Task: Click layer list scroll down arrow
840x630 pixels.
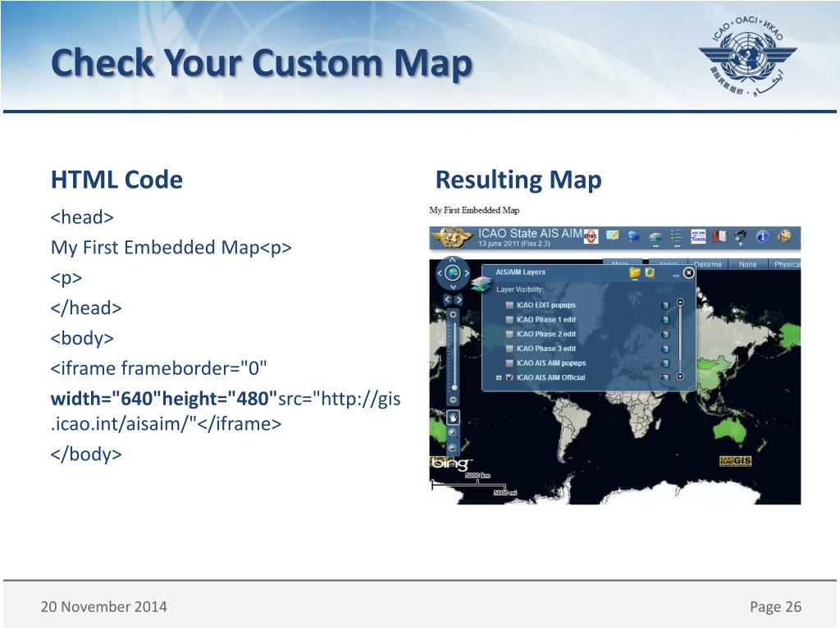Action: coord(680,376)
